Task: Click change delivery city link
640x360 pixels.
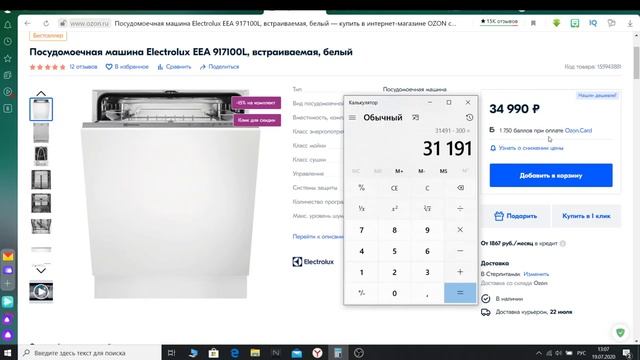Action: [x=536, y=274]
